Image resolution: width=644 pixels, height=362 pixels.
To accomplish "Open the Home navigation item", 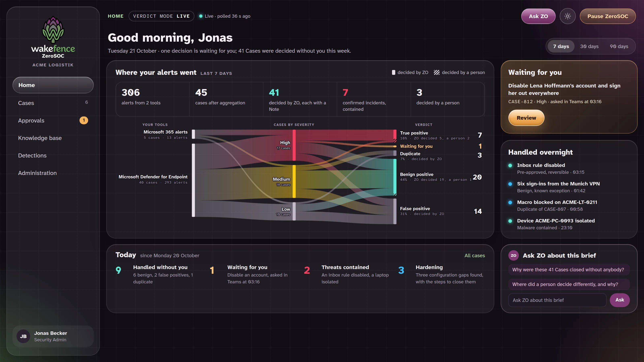I will click(x=53, y=85).
